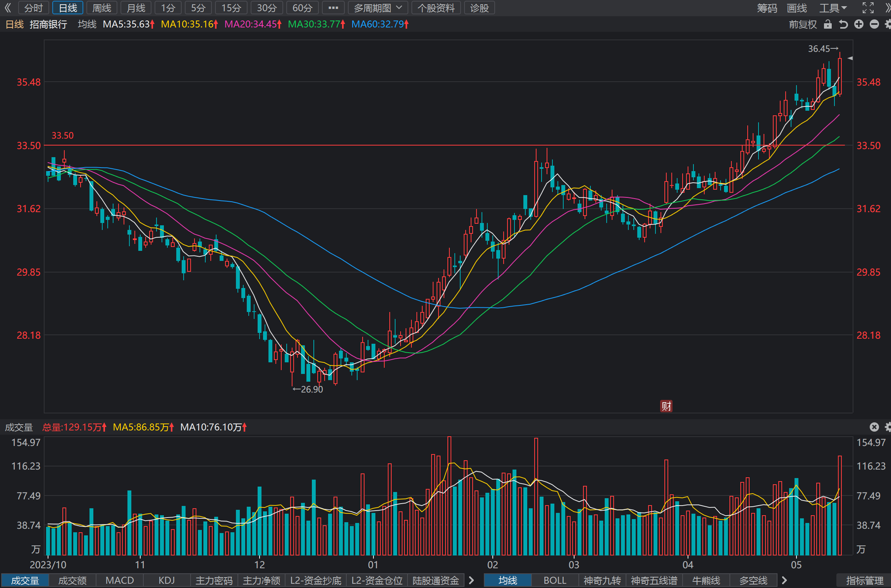Select 均线 main chart indicator

coord(508,581)
